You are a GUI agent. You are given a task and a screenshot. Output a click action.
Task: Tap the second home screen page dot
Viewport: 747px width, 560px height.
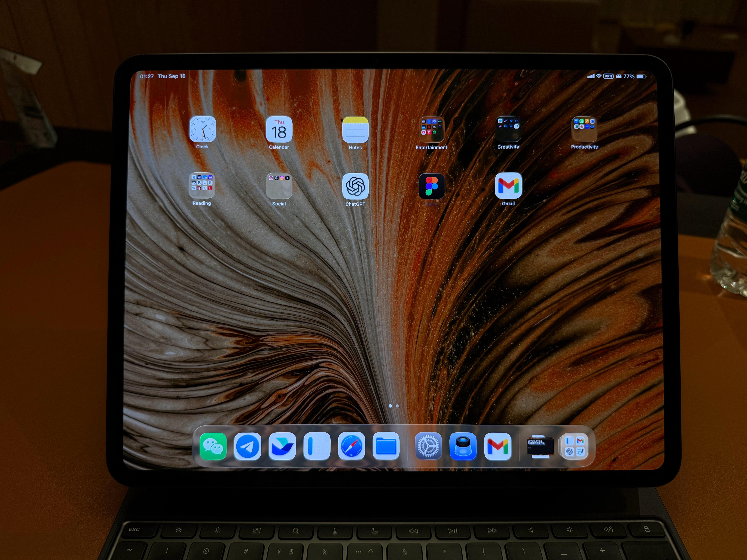397,406
